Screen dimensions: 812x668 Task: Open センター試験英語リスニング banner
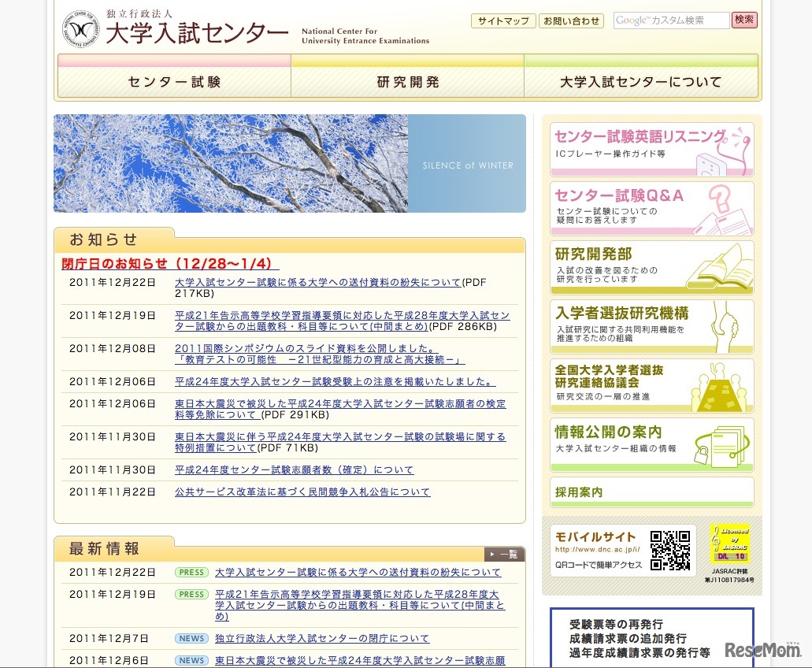pyautogui.click(x=651, y=150)
